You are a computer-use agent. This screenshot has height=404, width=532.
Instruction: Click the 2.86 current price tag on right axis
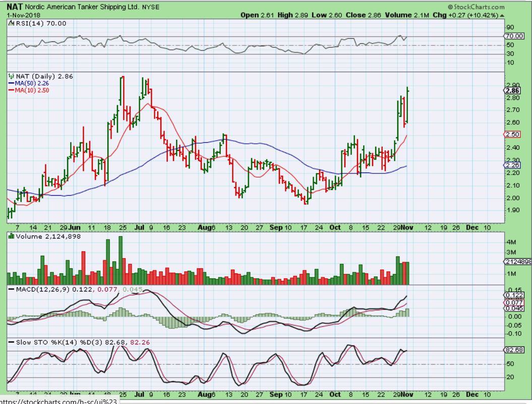point(512,90)
